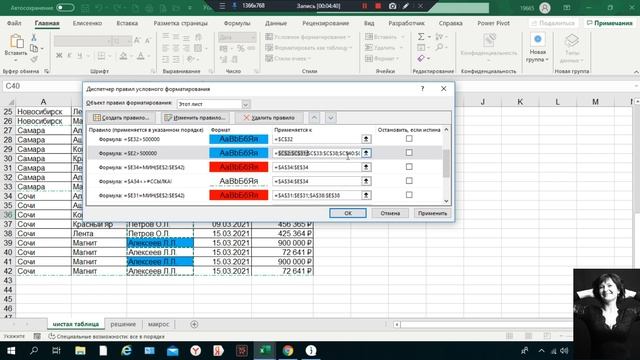
Task: Click the Find magnifier icon in Editing group
Action: tap(439, 47)
